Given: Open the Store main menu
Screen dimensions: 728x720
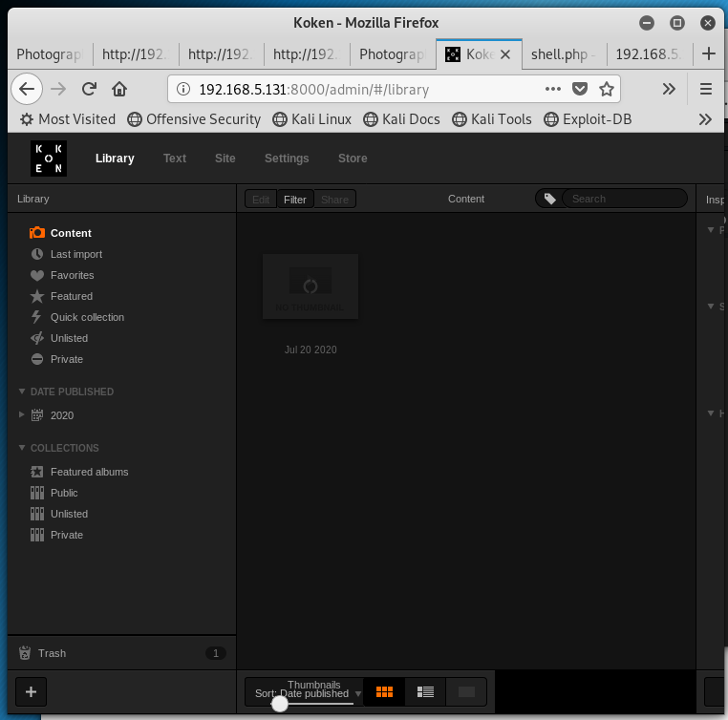Looking at the screenshot, I should (353, 159).
